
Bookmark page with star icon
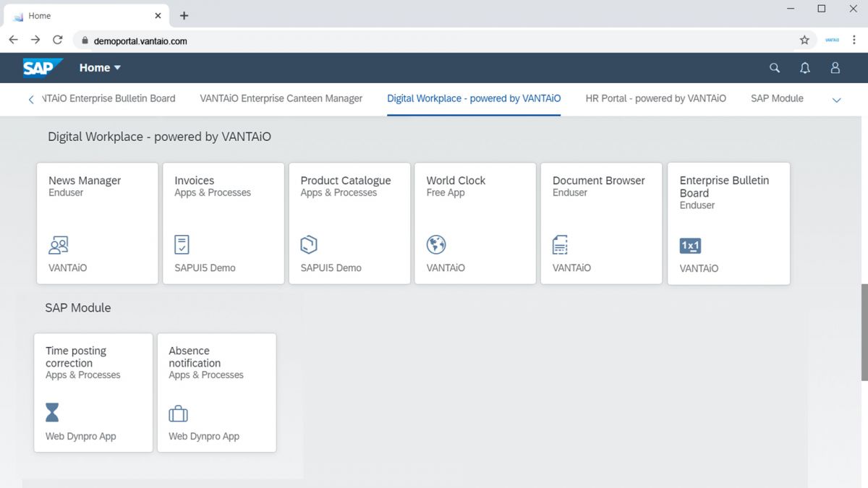tap(804, 40)
